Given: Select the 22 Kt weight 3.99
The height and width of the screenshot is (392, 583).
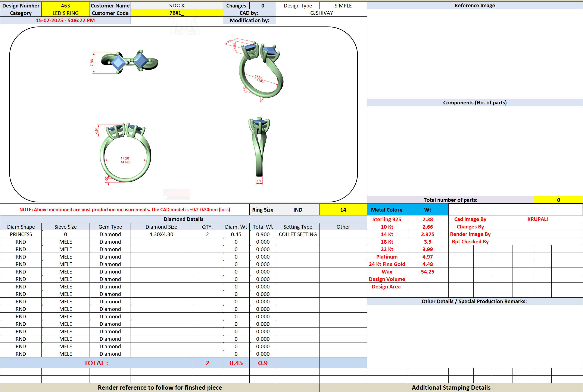Looking at the screenshot, I should click(428, 249).
